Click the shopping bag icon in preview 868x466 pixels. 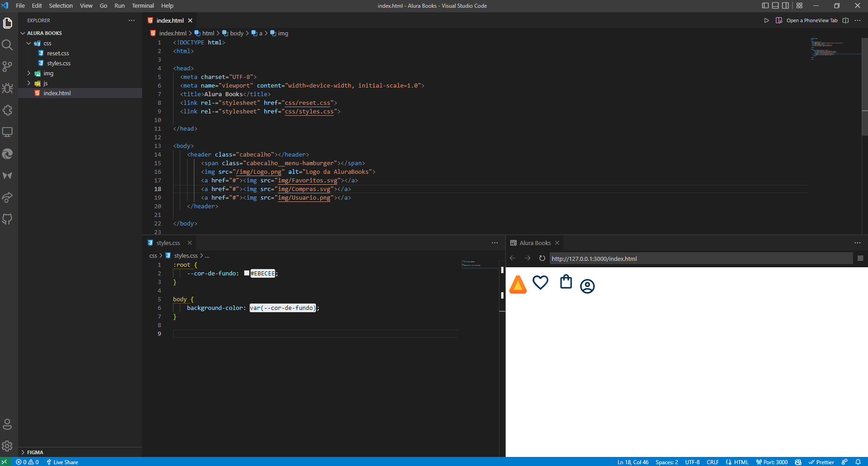[x=566, y=282]
